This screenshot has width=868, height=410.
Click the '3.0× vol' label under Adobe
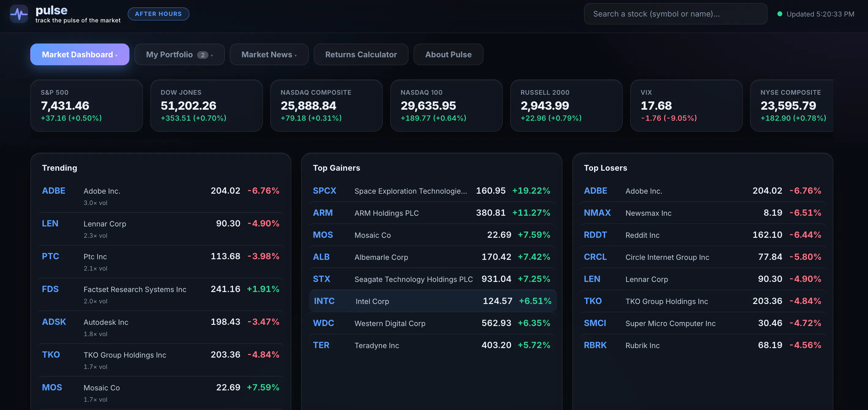click(x=95, y=203)
